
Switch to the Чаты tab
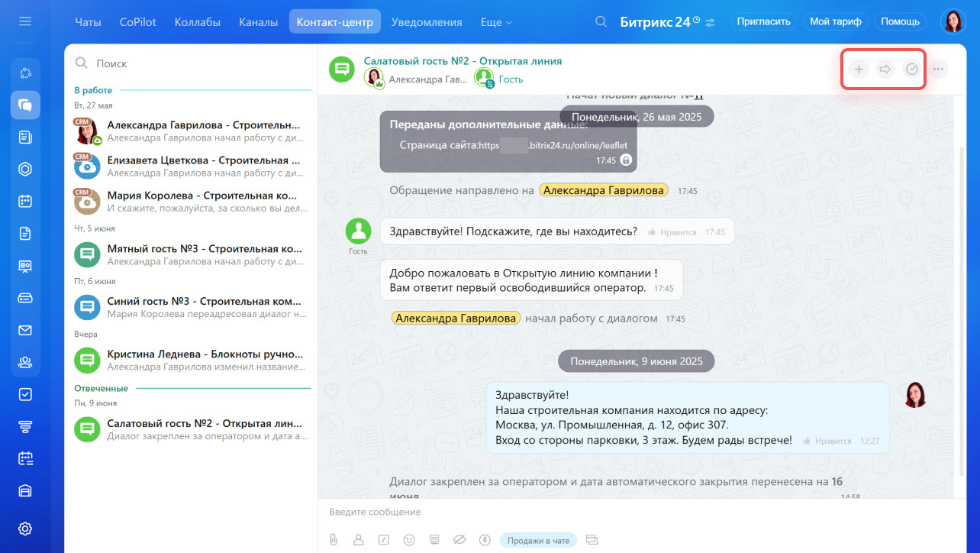coord(88,22)
